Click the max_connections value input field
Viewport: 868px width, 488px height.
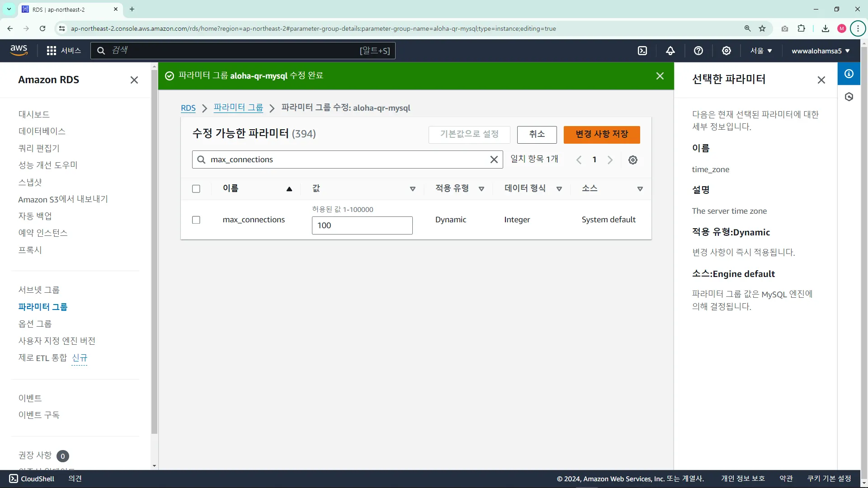pyautogui.click(x=362, y=225)
